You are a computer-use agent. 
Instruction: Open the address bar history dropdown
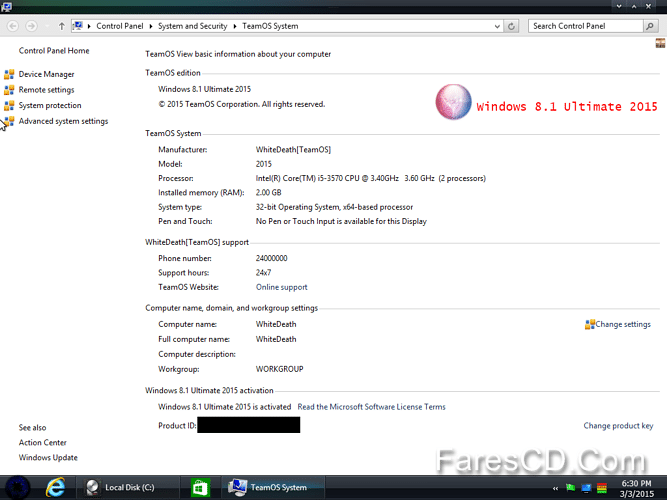tap(497, 26)
